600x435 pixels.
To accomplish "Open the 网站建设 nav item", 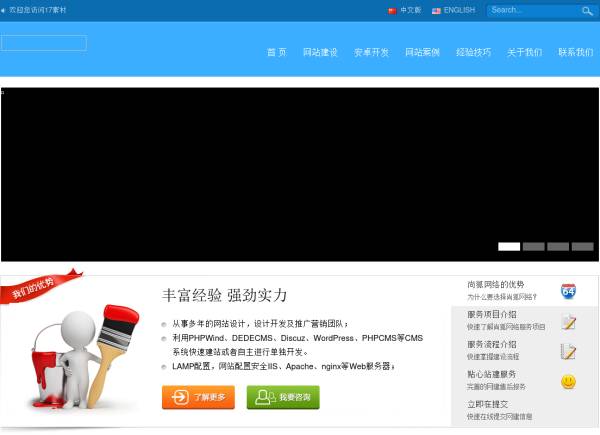I will pos(320,52).
